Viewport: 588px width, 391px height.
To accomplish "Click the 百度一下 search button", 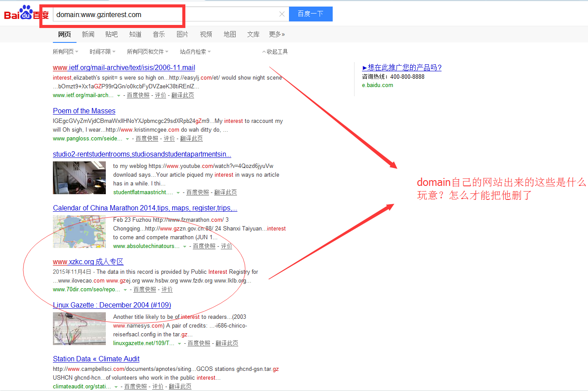I will click(310, 14).
